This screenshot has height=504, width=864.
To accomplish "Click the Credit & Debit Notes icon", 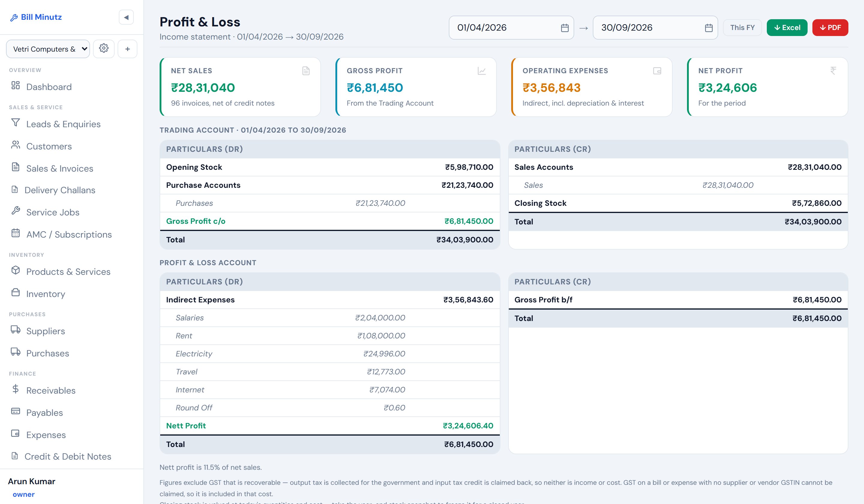I will pos(15,456).
